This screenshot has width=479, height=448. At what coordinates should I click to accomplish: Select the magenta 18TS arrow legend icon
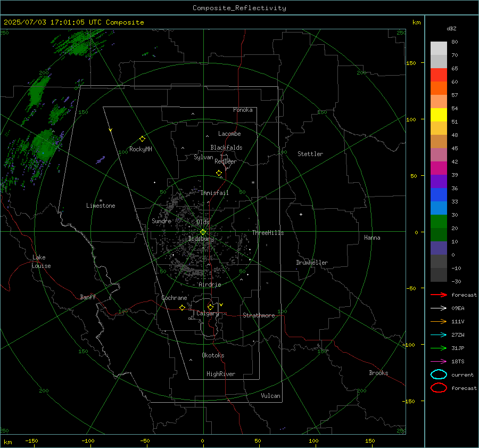pos(439,362)
